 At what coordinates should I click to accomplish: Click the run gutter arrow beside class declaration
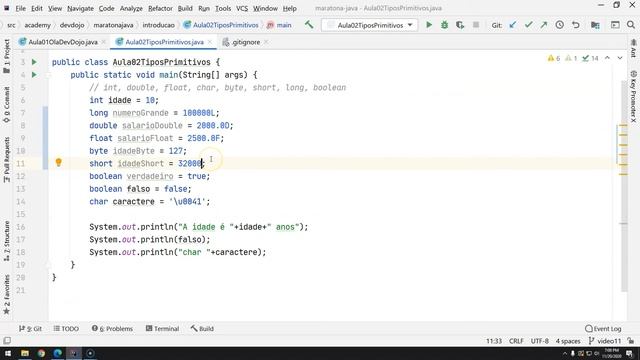[34, 62]
